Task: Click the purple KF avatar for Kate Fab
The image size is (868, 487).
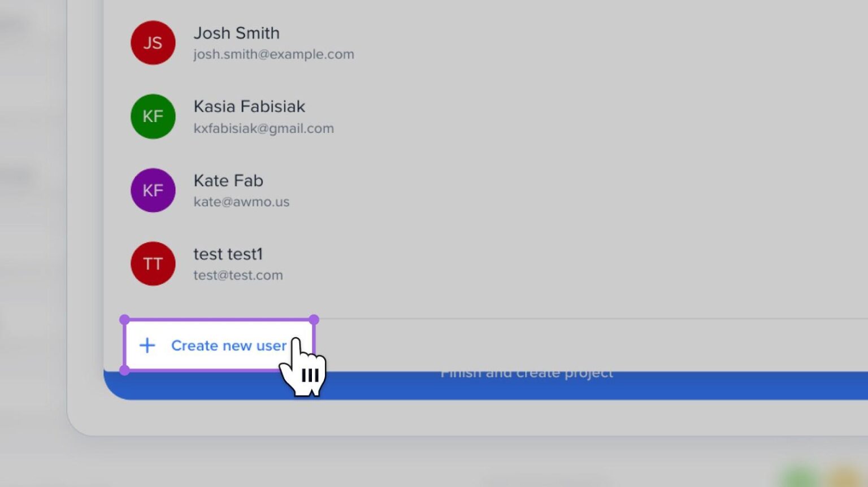Action: pos(153,190)
